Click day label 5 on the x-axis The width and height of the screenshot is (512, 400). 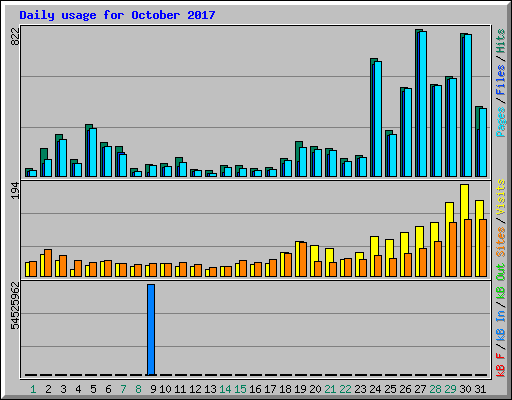[x=93, y=389]
